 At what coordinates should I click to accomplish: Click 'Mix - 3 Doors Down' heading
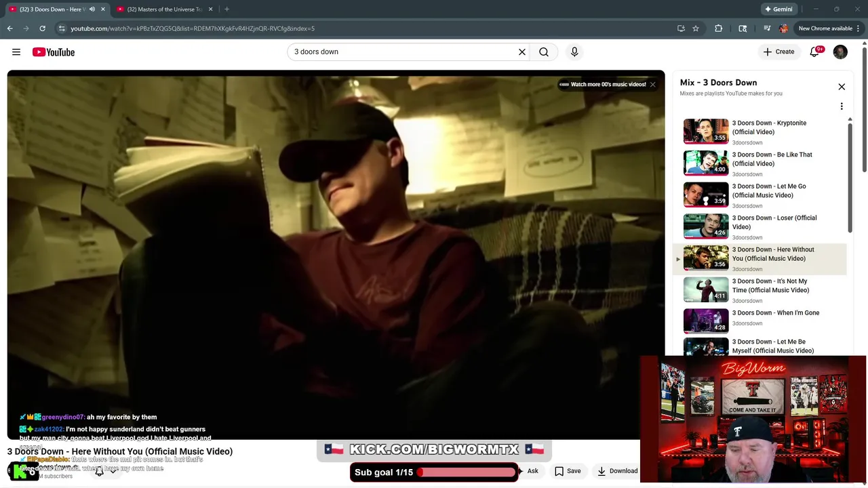point(718,83)
